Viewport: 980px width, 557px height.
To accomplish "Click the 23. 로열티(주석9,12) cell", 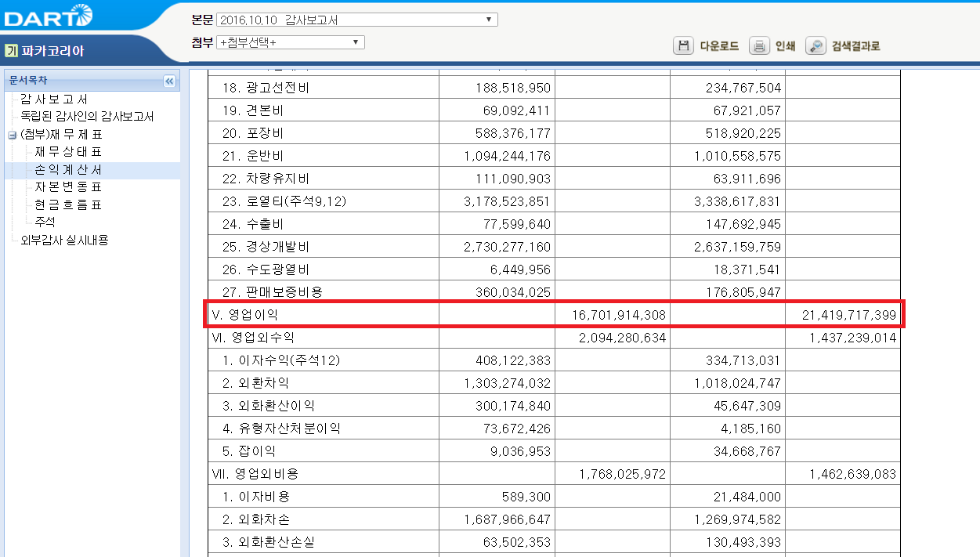I will point(284,201).
